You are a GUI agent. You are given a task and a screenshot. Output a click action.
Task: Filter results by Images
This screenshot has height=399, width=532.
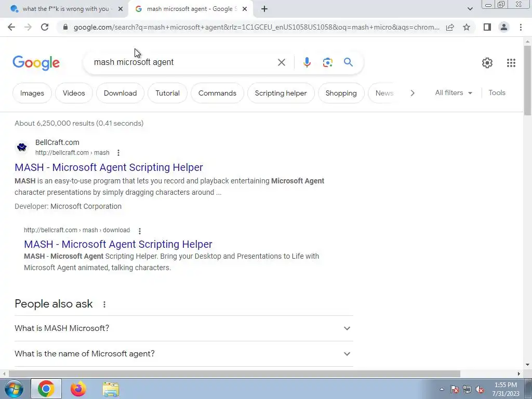(32, 93)
